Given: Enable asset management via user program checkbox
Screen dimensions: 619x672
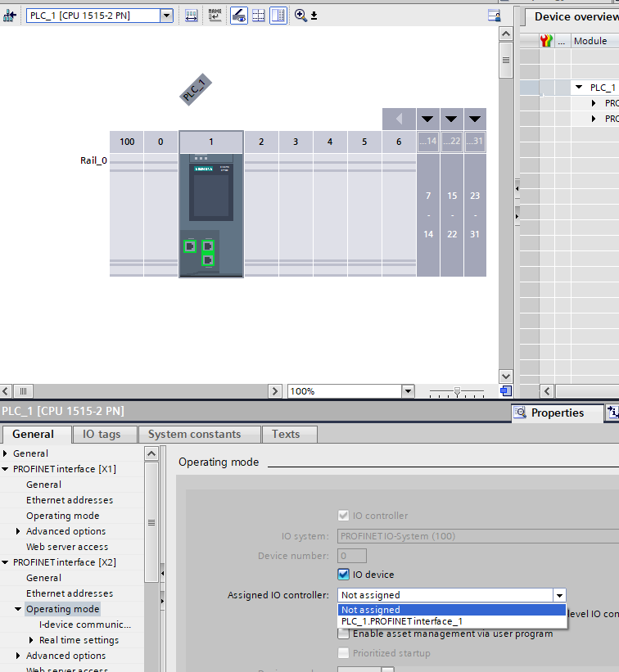Looking at the screenshot, I should click(344, 634).
